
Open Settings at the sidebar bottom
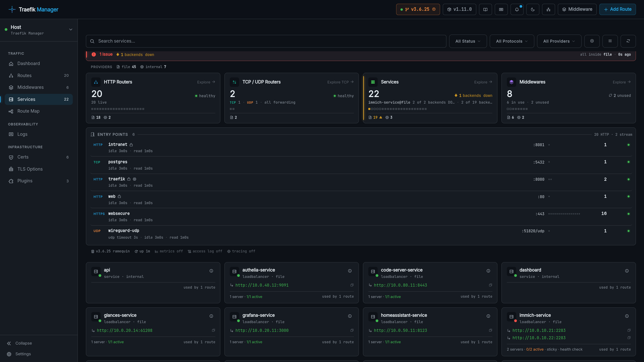[x=19, y=354]
